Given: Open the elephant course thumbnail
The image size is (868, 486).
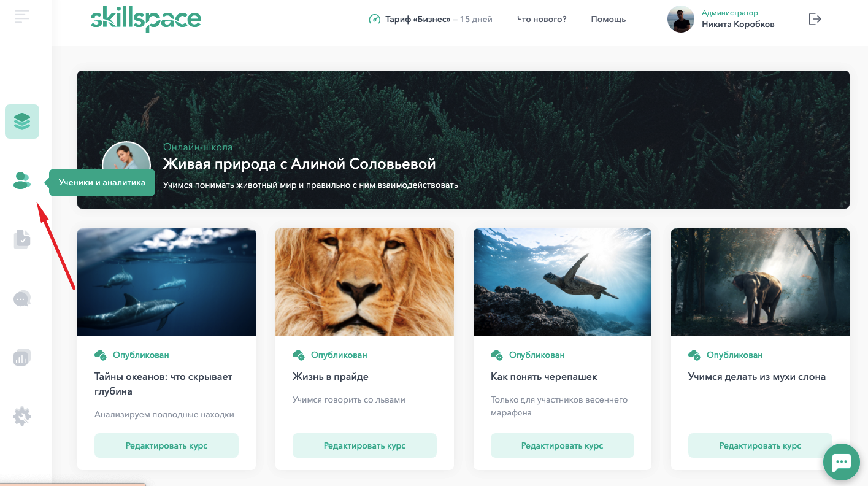Looking at the screenshot, I should (x=760, y=282).
